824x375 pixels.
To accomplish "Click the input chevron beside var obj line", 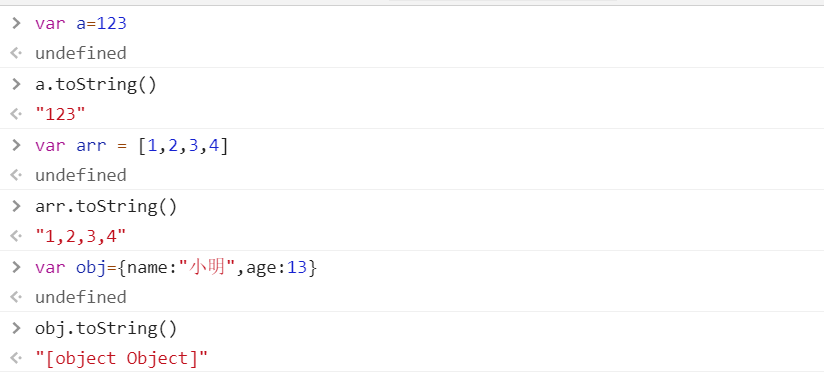I will tap(16, 267).
